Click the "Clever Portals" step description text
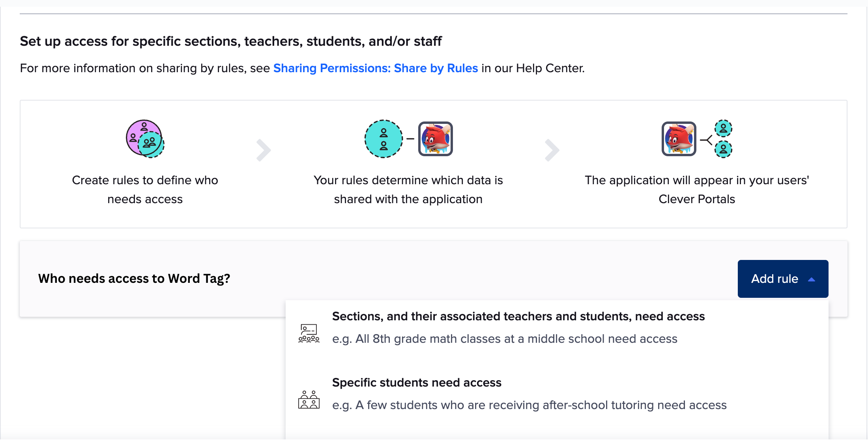The width and height of the screenshot is (868, 441). click(697, 190)
